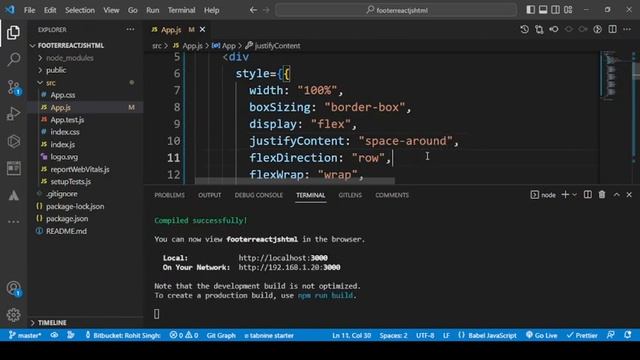Open the Extensions view icon
The image size is (640, 360).
coord(13,141)
